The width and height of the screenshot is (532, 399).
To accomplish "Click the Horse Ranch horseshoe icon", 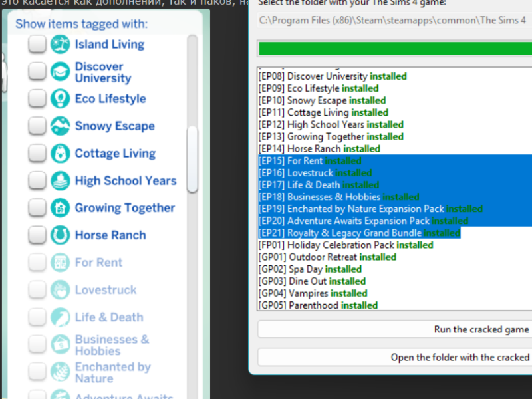I will (60, 235).
